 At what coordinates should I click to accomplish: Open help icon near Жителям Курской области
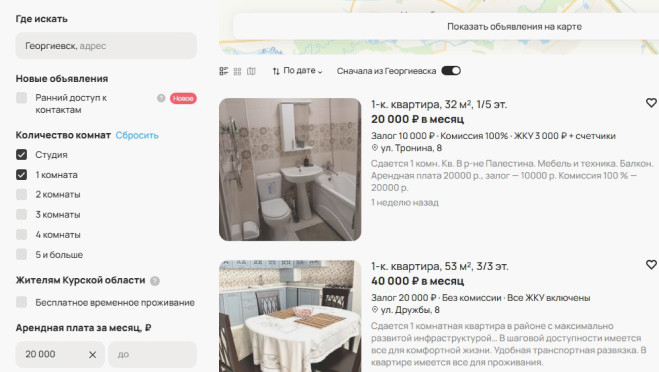pyautogui.click(x=155, y=281)
